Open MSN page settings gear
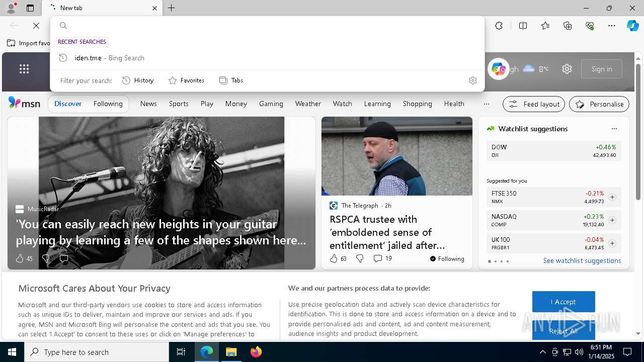Viewport: 644px width, 362px height. tap(567, 69)
